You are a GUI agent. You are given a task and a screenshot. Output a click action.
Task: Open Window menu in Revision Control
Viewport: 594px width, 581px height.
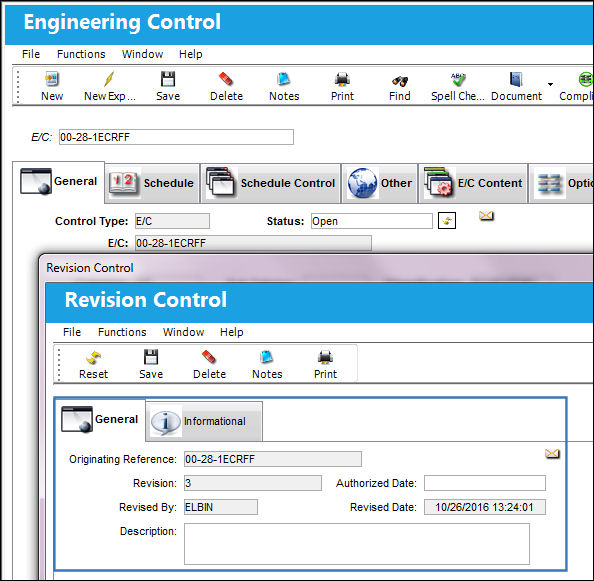pos(183,332)
